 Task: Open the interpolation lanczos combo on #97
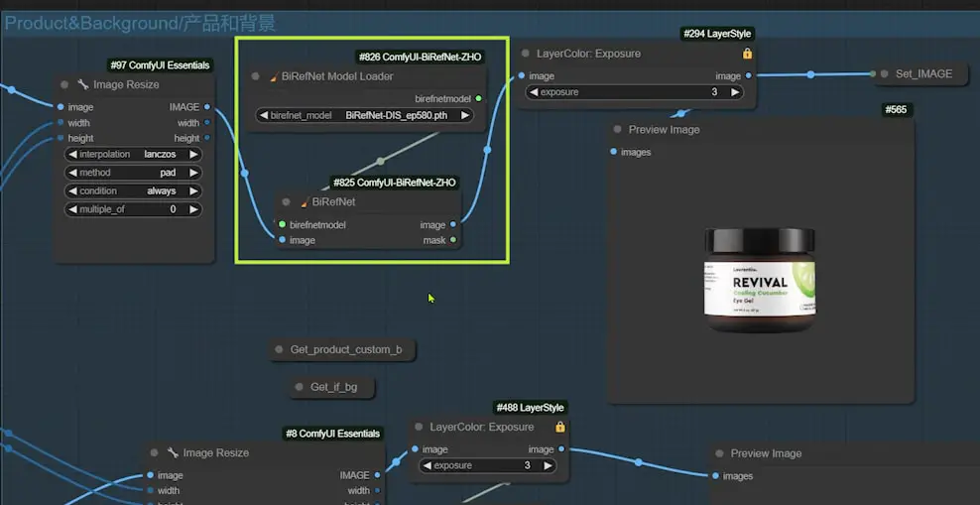click(x=133, y=155)
